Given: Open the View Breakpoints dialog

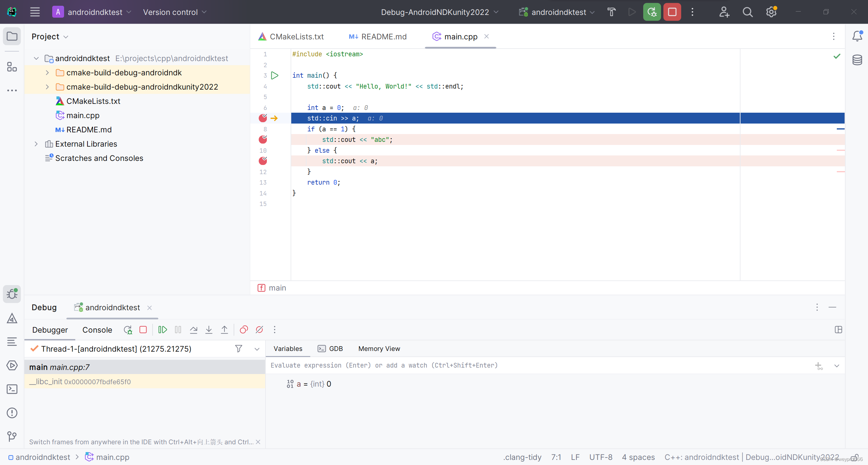Looking at the screenshot, I should (x=243, y=330).
